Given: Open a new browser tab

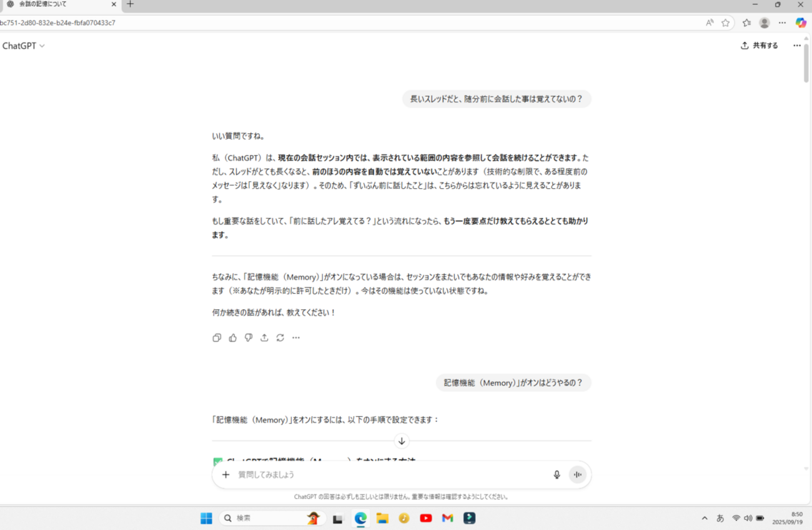Looking at the screenshot, I should (x=130, y=4).
